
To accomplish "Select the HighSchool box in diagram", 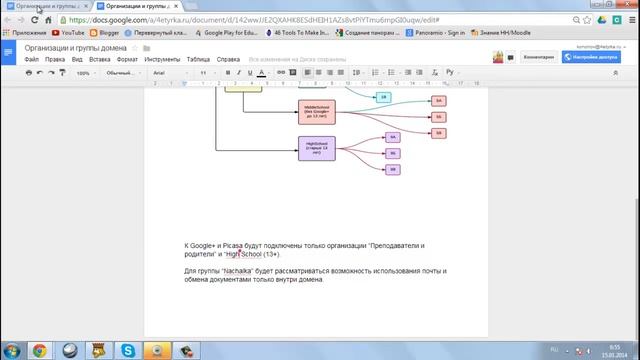I will tap(317, 149).
